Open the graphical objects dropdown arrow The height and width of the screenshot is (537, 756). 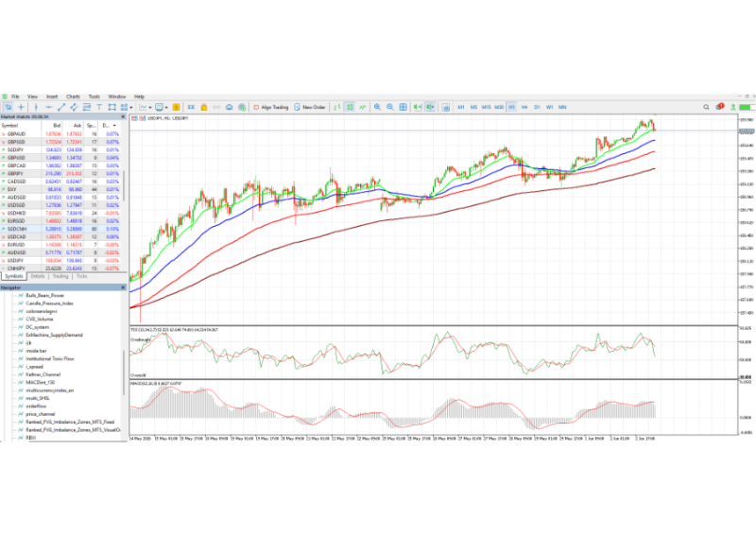coord(131,108)
